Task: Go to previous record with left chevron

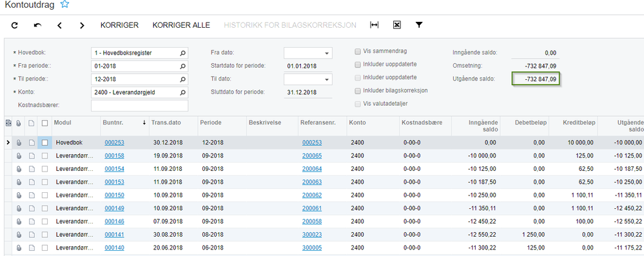Action: pos(59,26)
